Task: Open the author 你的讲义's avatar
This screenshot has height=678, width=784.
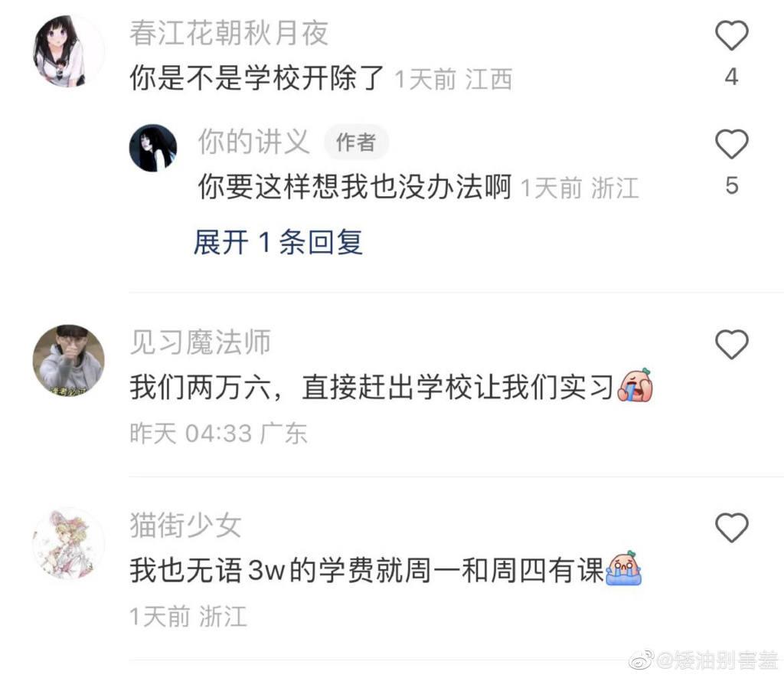Action: [x=153, y=148]
